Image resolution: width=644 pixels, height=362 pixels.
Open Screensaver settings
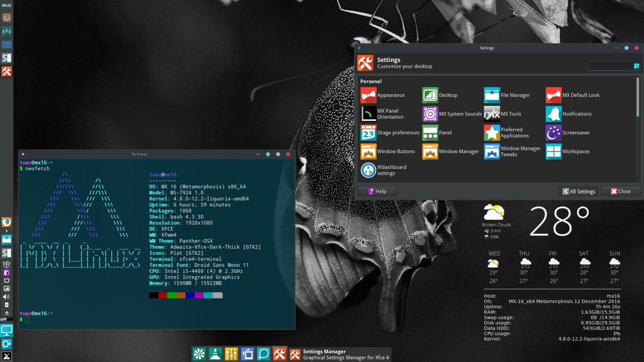pyautogui.click(x=567, y=132)
